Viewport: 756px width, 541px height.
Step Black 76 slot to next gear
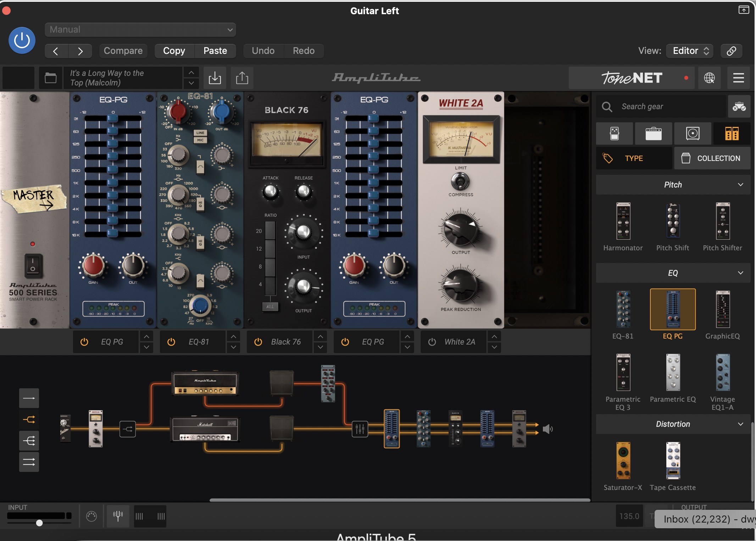[320, 347]
